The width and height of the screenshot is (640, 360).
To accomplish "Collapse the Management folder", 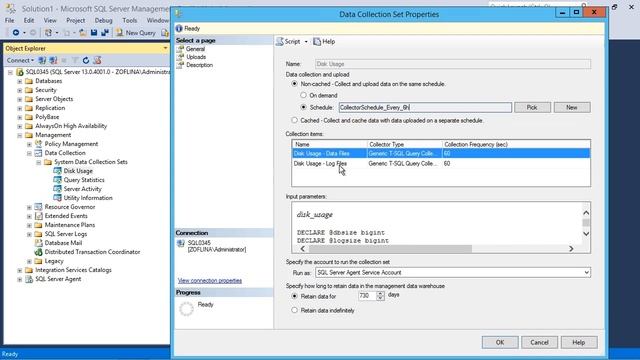I will point(20,135).
